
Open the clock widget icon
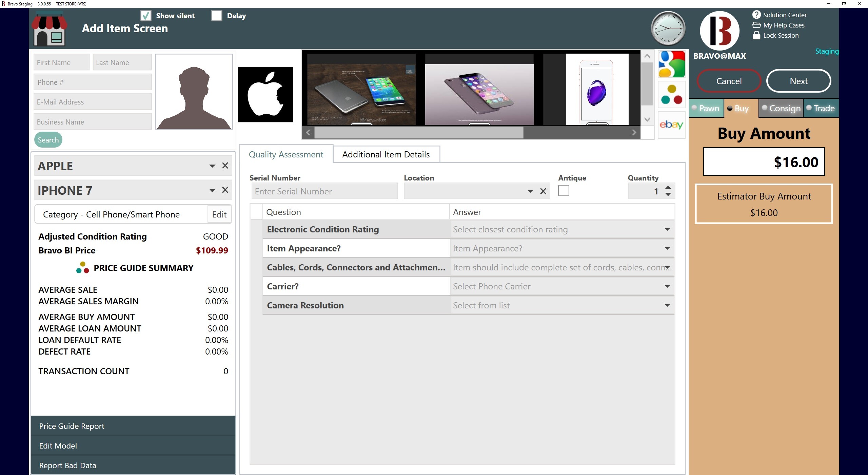click(x=668, y=28)
